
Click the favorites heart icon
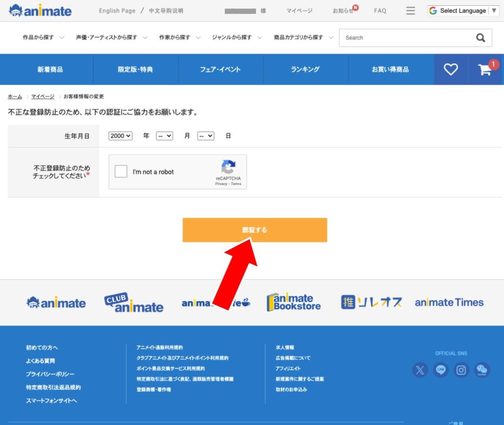tap(450, 70)
